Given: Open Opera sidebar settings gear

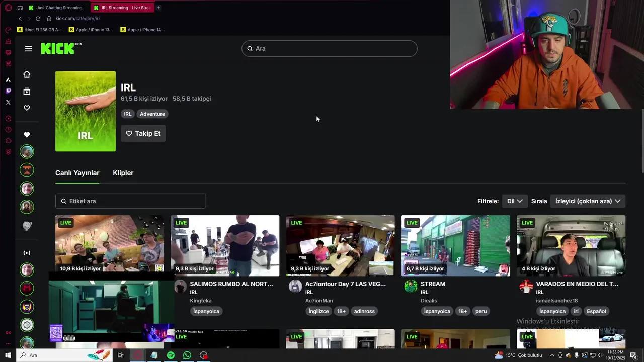Looking at the screenshot, I should pyautogui.click(x=8, y=152).
